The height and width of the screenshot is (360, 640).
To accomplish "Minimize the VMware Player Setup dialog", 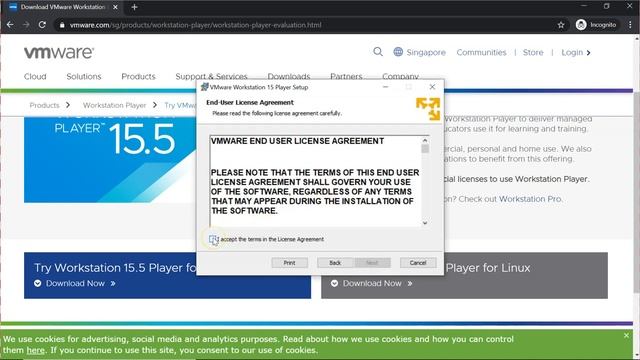I will pyautogui.click(x=385, y=87).
